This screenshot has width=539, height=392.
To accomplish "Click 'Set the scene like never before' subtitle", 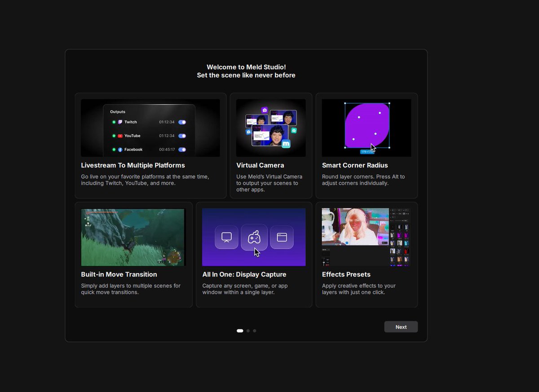I will click(246, 75).
